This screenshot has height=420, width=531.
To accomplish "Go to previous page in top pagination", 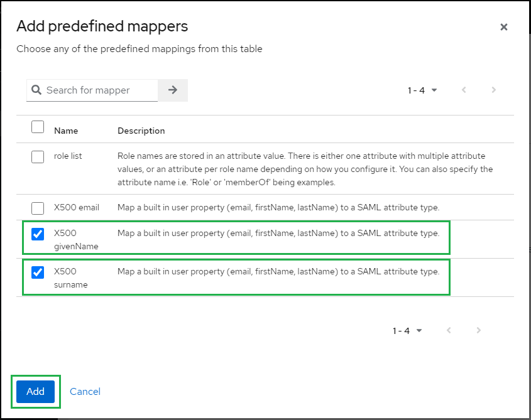I will [x=464, y=90].
